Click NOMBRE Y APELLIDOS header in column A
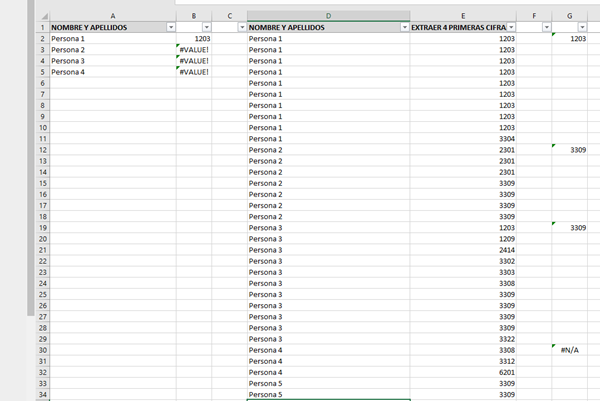Viewport: 600px width, 401px height. coord(89,28)
